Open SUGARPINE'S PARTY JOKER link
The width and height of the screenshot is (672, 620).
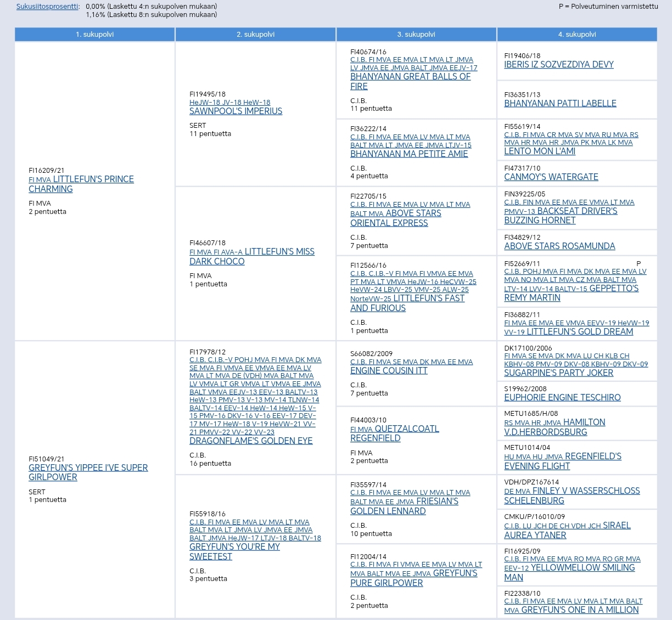558,373
